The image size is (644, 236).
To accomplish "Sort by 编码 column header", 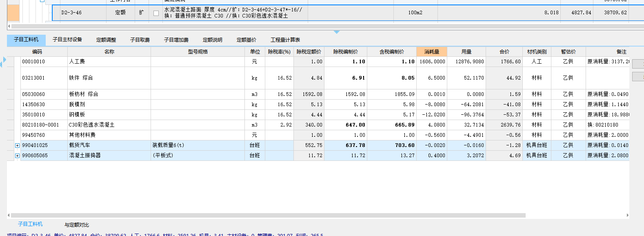I will 37,52.
